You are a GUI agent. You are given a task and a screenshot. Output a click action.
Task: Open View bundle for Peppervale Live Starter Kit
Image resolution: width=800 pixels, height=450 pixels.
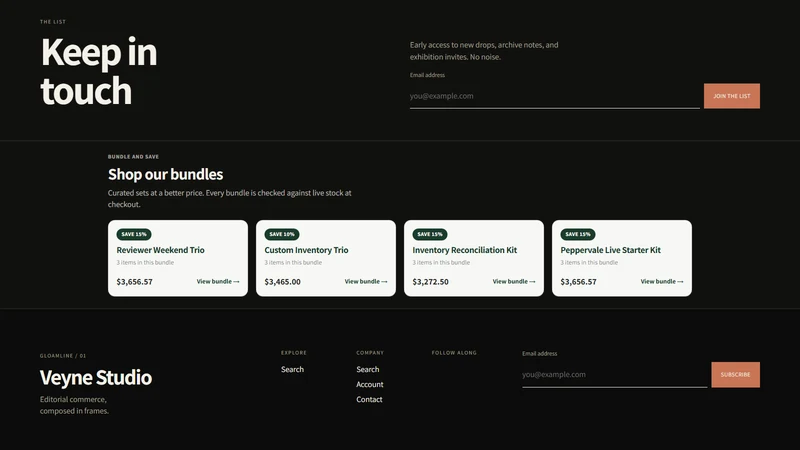[x=662, y=281]
